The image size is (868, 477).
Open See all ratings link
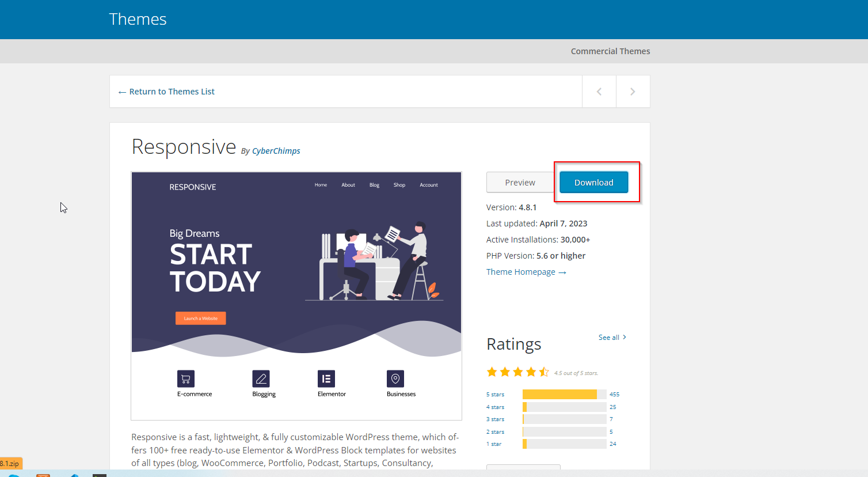(x=612, y=338)
